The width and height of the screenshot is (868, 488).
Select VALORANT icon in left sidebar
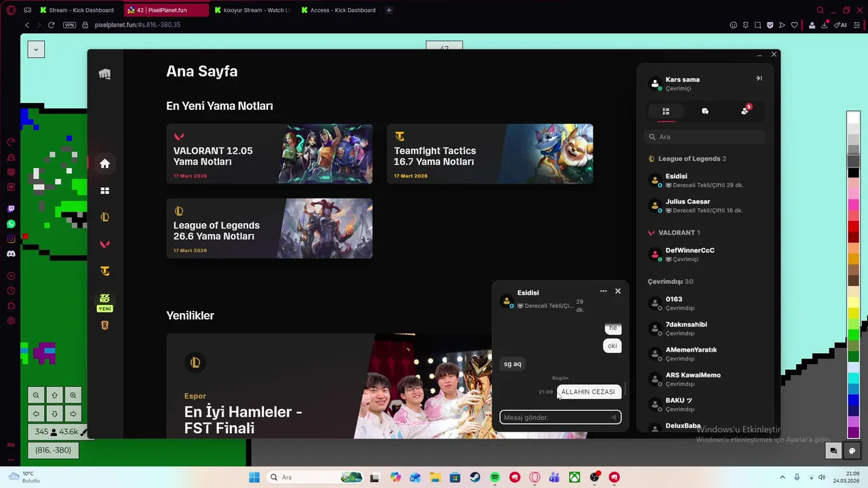coord(104,244)
